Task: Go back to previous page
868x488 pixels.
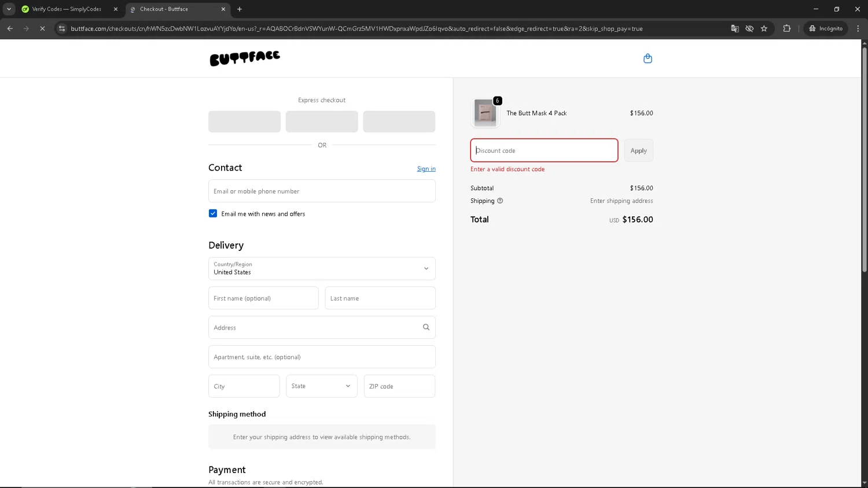Action: (10, 28)
